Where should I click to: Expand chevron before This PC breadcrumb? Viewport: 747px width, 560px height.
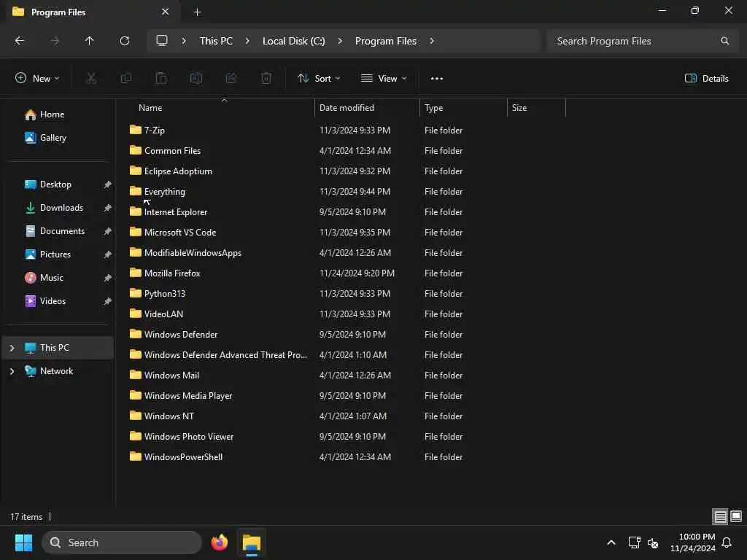click(184, 41)
